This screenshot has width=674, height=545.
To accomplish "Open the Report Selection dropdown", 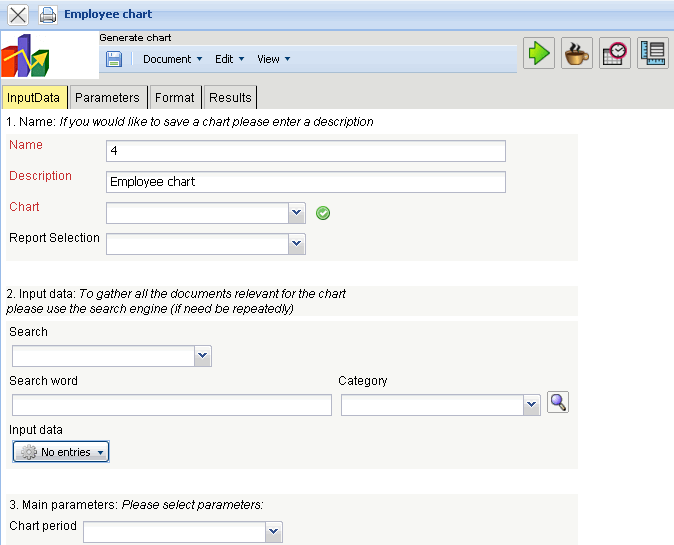I will (x=296, y=243).
